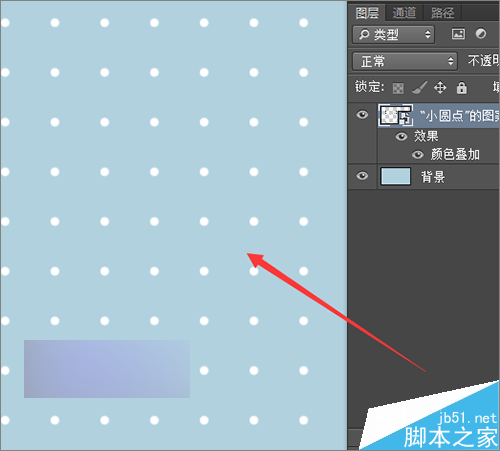This screenshot has height=451, width=500.
Task: Toggle visibility of 效果 effects
Action: [401, 136]
